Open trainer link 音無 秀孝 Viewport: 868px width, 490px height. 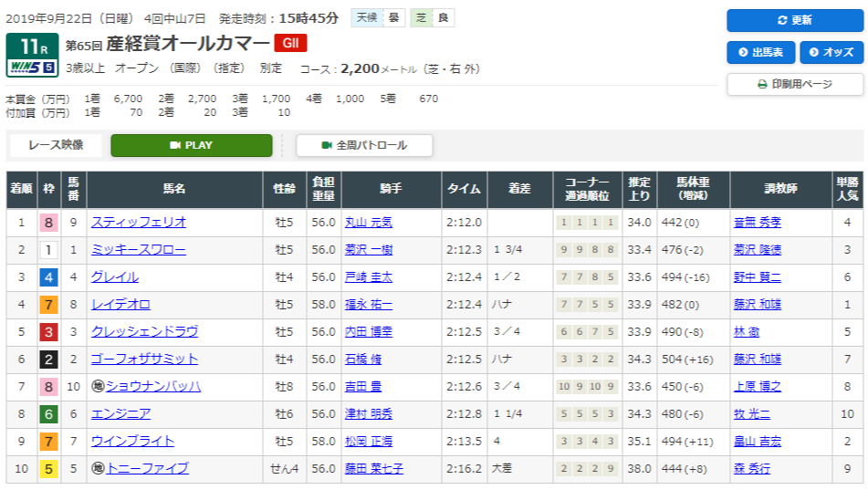[758, 222]
